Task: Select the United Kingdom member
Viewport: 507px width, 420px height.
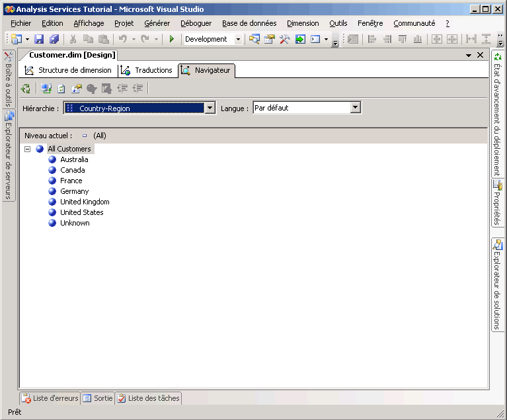Action: 85,202
